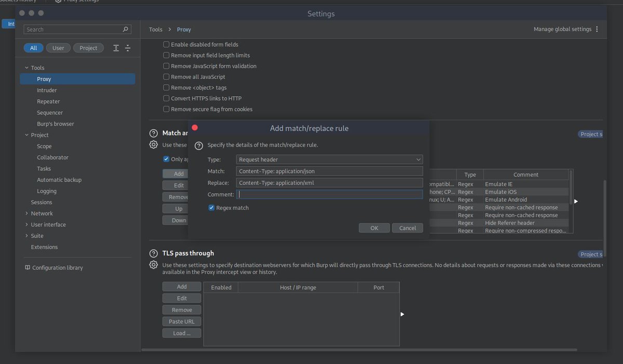The height and width of the screenshot is (364, 623).
Task: Focus the Match input field
Action: click(330, 171)
